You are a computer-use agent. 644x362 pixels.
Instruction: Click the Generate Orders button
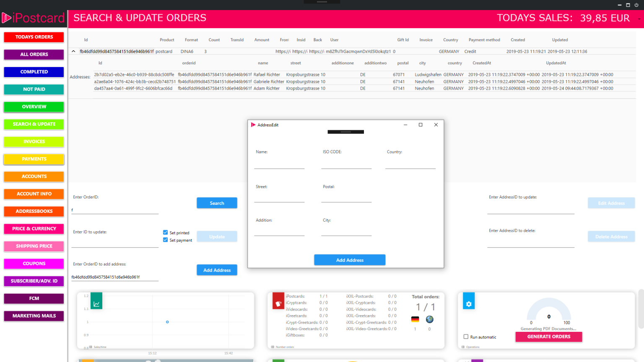[548, 337]
